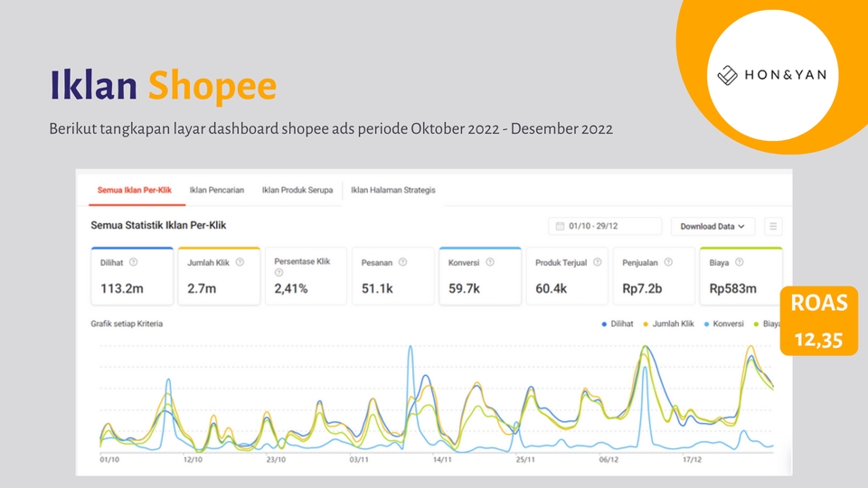Click the Dilihat legend blue dot
This screenshot has width=868, height=488.
pyautogui.click(x=604, y=324)
